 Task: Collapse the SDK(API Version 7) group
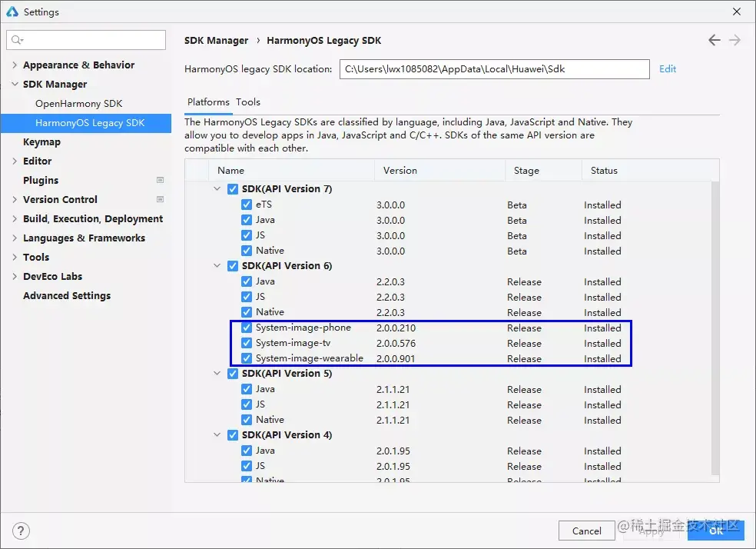coord(217,188)
